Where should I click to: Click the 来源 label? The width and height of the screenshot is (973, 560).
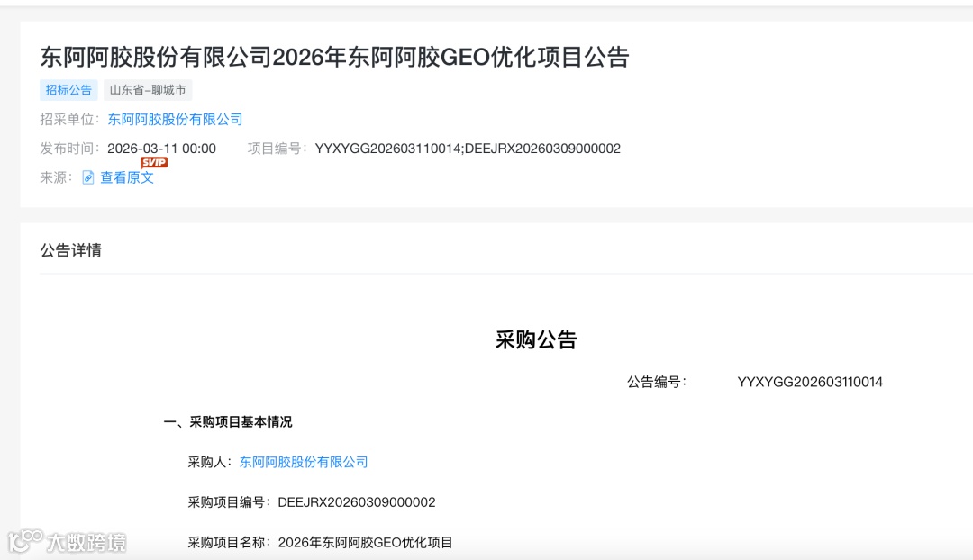click(x=56, y=178)
